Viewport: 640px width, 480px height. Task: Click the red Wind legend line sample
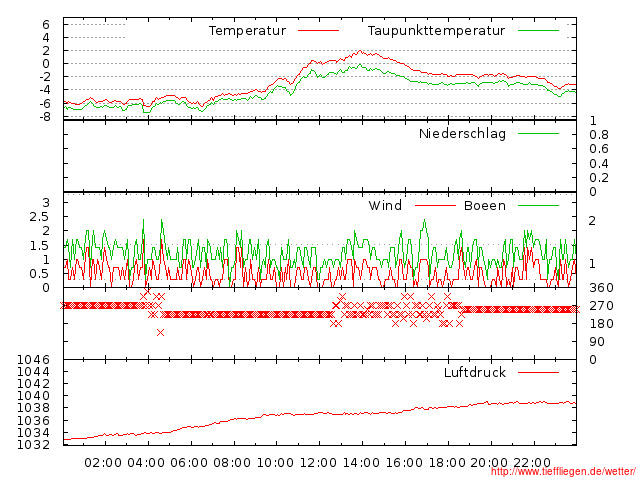(435, 205)
